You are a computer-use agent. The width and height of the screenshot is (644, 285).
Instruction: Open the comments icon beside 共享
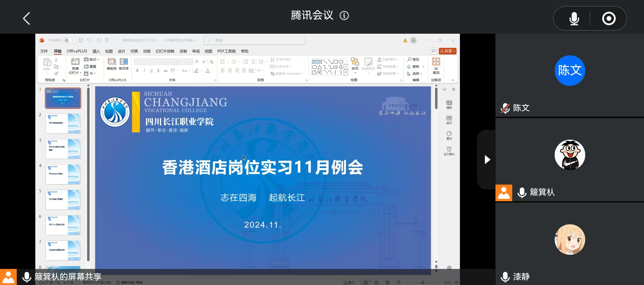click(433, 51)
